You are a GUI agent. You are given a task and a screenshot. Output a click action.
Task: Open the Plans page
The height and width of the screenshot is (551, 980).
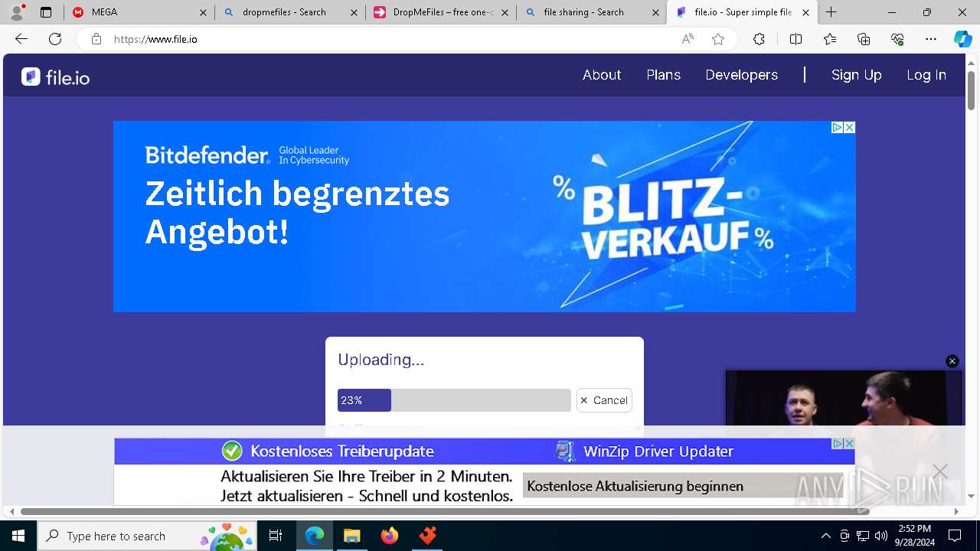[x=663, y=75]
